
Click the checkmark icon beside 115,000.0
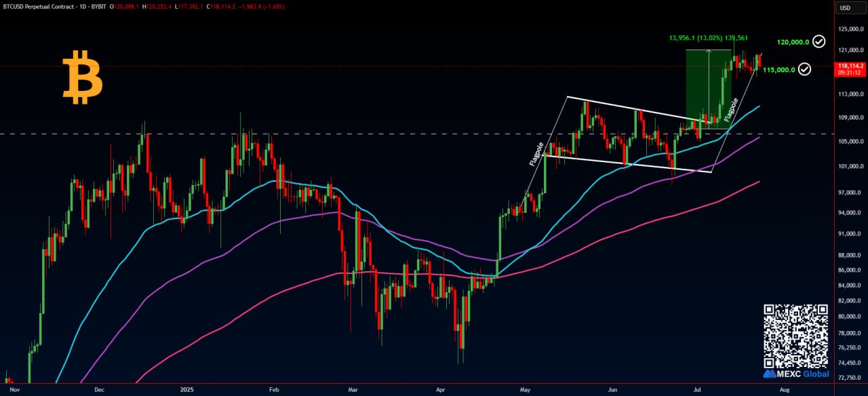(805, 69)
